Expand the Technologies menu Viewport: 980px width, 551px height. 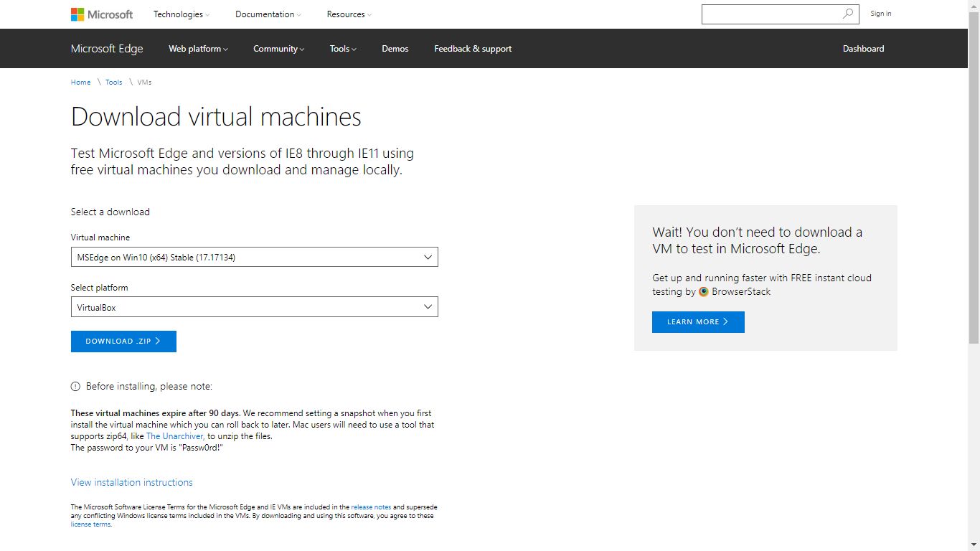coord(182,14)
